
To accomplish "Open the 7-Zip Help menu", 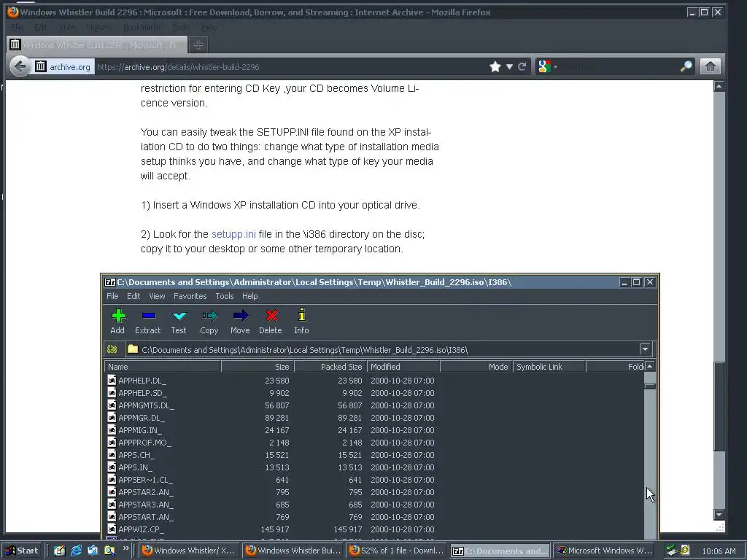I will coord(249,296).
